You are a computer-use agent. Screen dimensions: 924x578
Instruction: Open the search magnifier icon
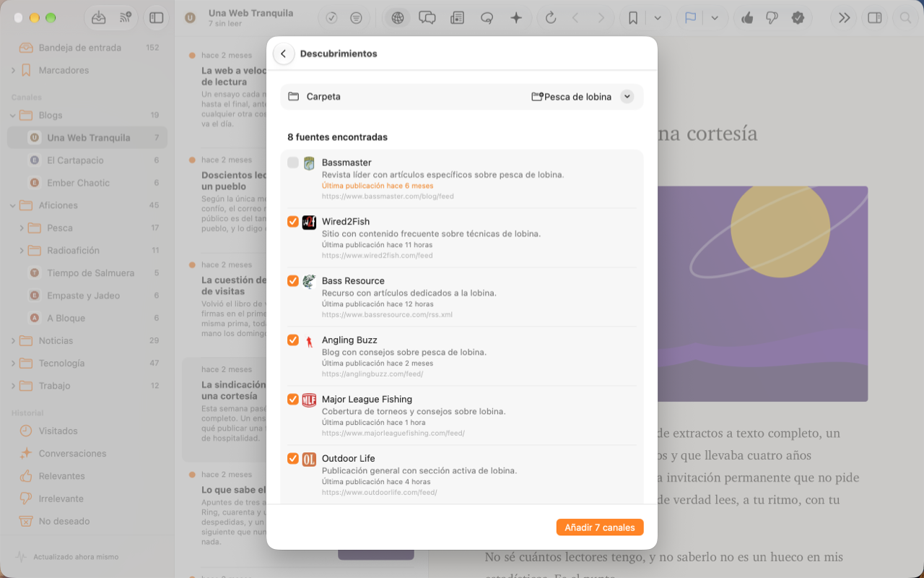(x=905, y=18)
